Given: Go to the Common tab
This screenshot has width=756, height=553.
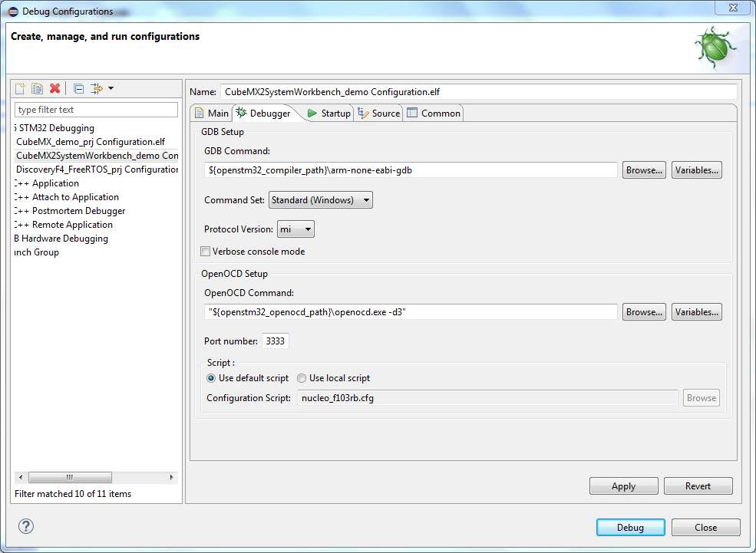Looking at the screenshot, I should 434,114.
